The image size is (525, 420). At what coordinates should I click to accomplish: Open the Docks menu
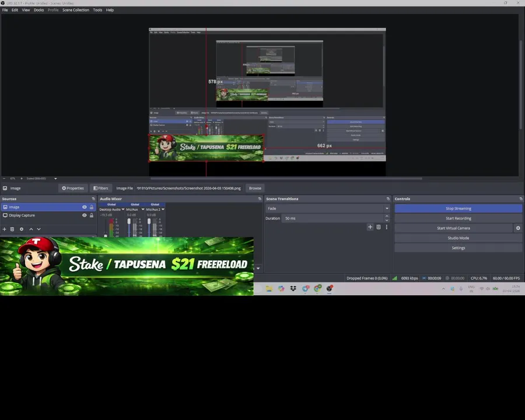tap(39, 10)
